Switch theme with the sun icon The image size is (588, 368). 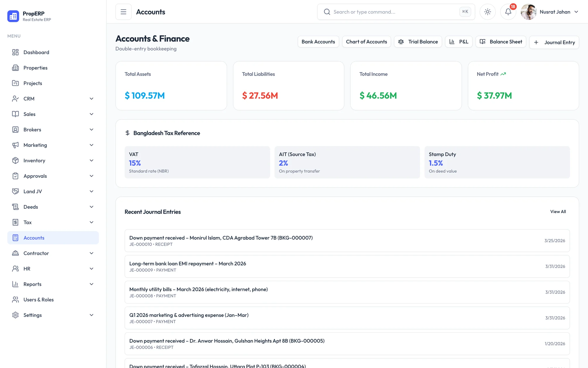coord(487,12)
